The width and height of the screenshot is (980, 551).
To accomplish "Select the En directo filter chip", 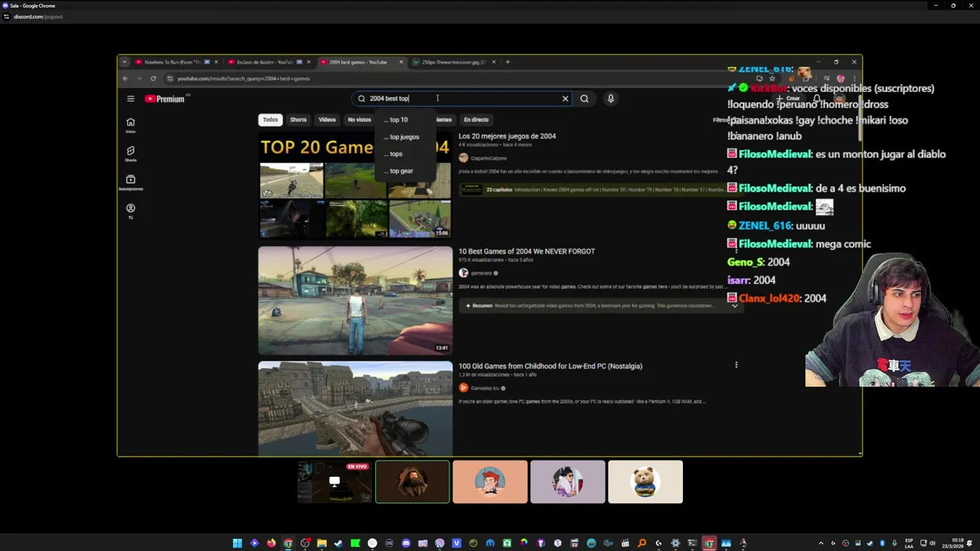I will click(x=476, y=119).
